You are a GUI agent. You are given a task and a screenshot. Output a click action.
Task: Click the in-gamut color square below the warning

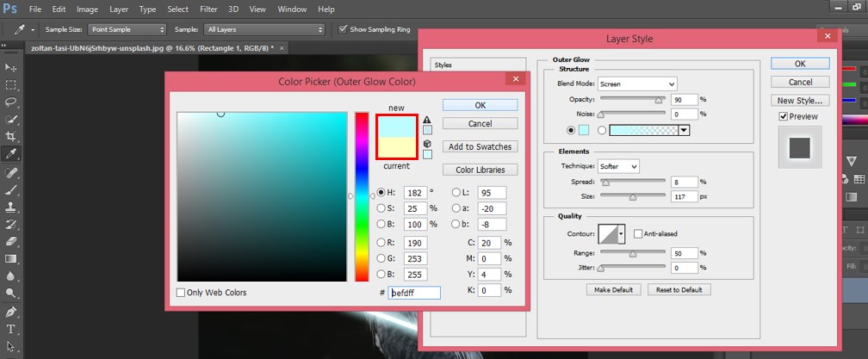click(427, 130)
